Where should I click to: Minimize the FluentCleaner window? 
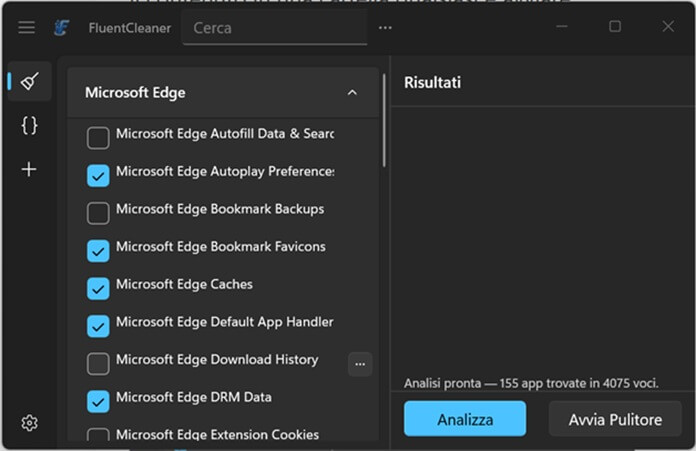[x=562, y=27]
